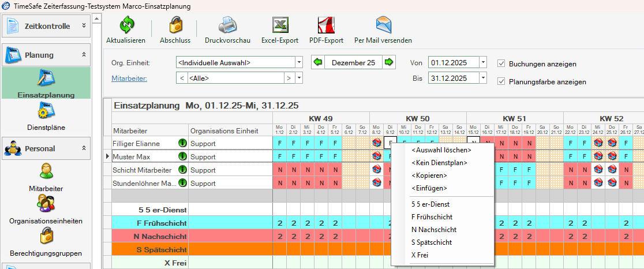The height and width of the screenshot is (269, 644).
Task: Choose <Auswahl löschen> in context menu
Action: [443, 150]
